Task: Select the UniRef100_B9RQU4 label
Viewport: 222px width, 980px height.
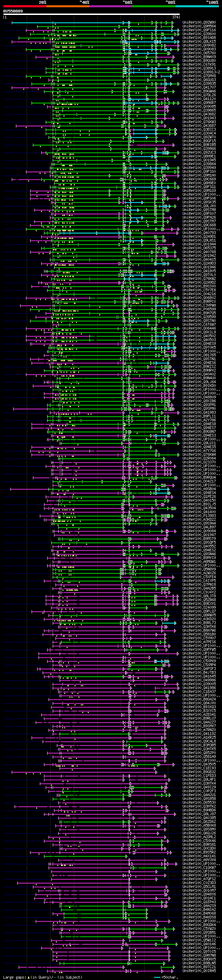Action: [x=199, y=477]
